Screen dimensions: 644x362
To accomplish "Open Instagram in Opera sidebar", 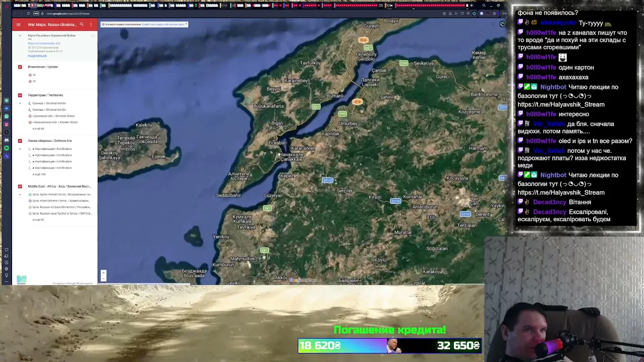I will pos(7,124).
